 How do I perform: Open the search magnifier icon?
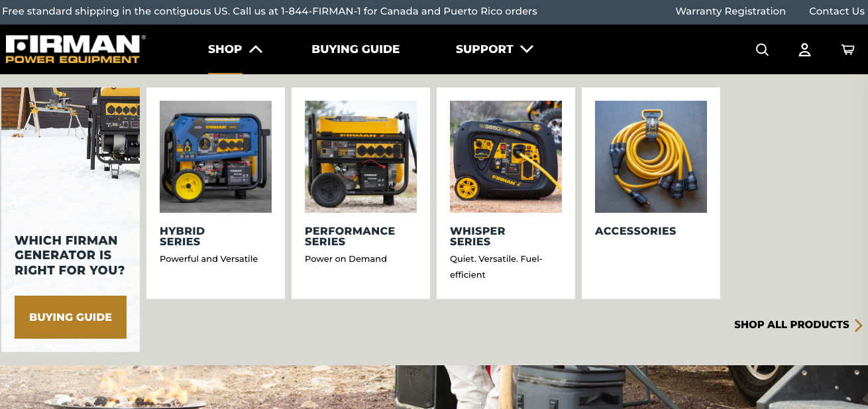coord(763,50)
